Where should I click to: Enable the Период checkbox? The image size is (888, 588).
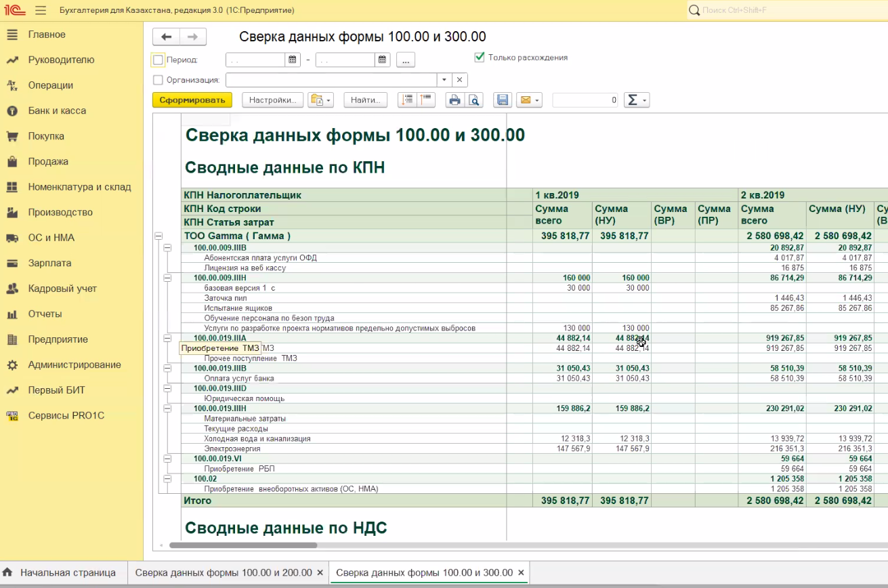pyautogui.click(x=158, y=60)
